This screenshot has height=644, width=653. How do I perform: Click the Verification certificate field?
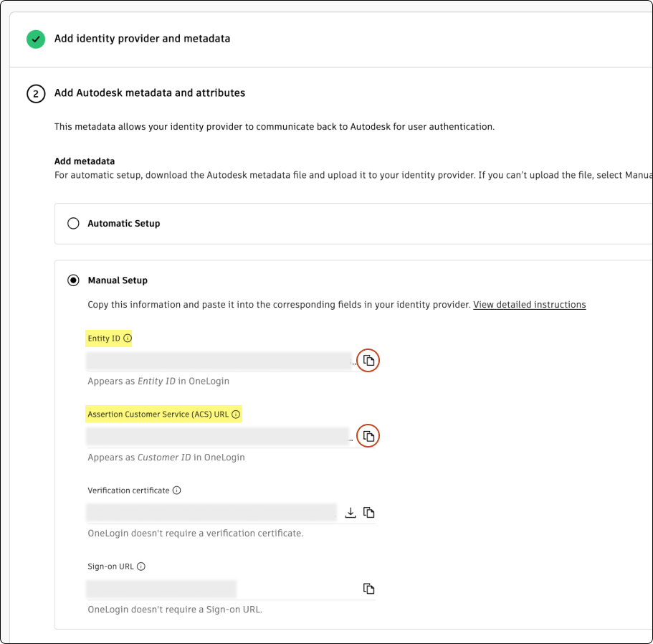tap(211, 512)
